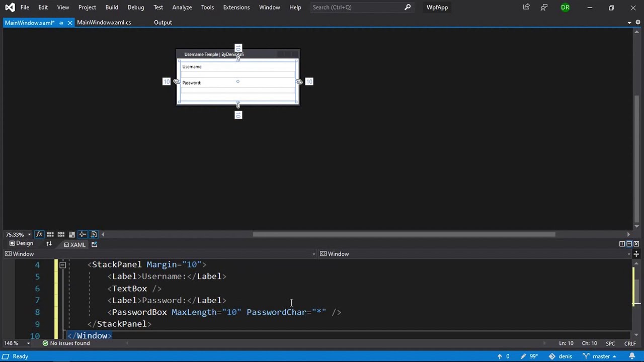Click the No issues found indicator
Image resolution: width=644 pixels, height=362 pixels.
coord(66,343)
